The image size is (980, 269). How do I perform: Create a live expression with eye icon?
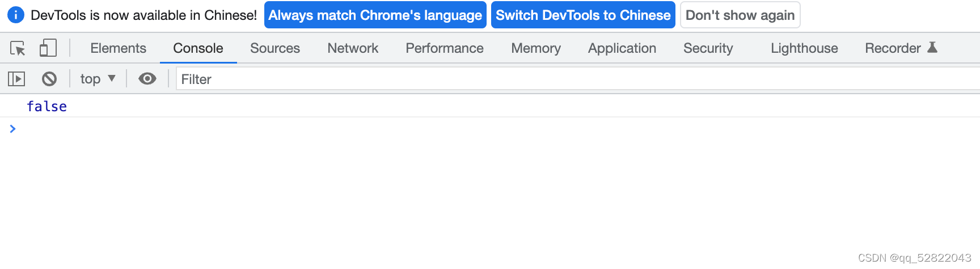coord(147,79)
